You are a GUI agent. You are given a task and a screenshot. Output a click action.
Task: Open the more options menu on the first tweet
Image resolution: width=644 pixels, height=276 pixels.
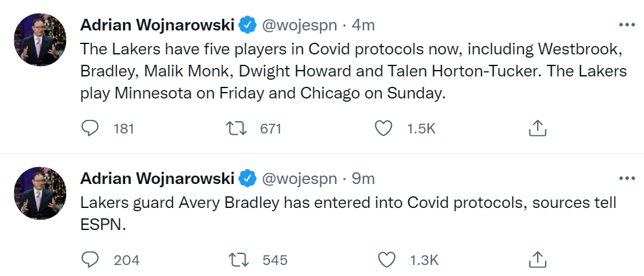tap(627, 25)
